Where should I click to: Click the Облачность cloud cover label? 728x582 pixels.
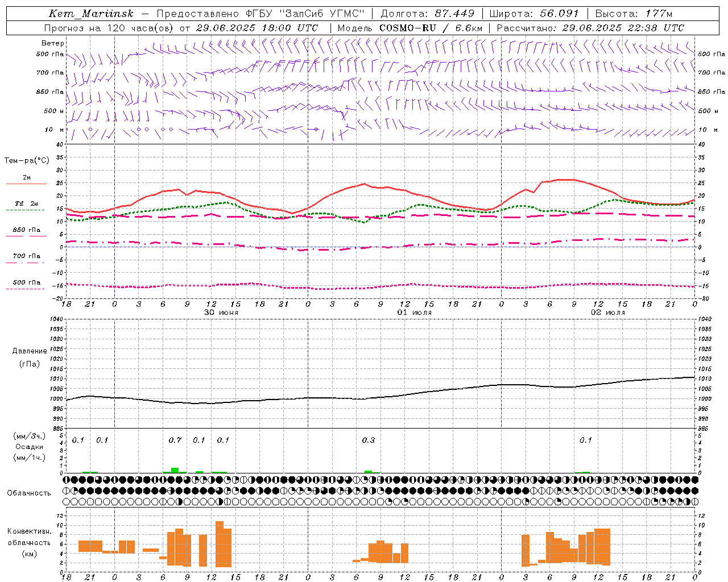tap(29, 493)
